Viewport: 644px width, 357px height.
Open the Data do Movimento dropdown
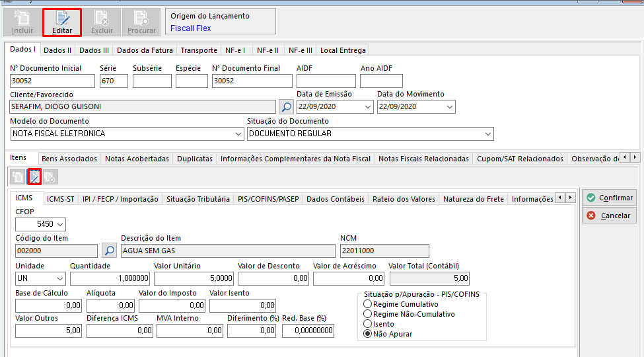pos(450,107)
